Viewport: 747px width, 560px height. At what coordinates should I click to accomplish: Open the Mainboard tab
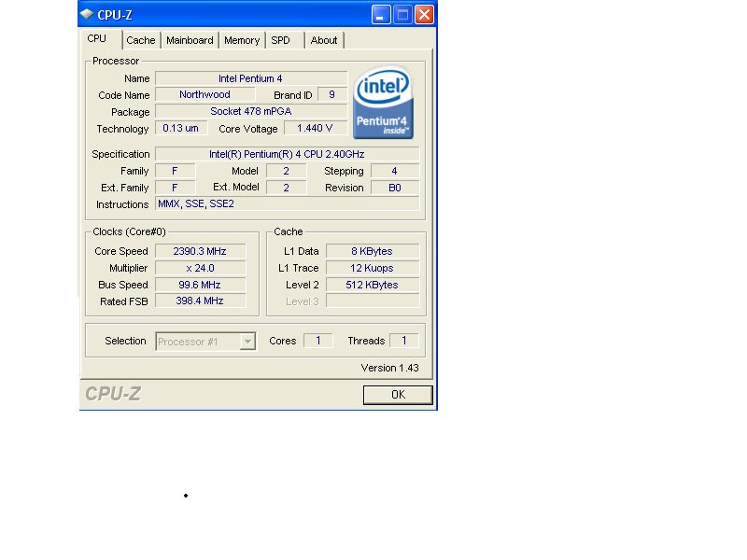190,40
